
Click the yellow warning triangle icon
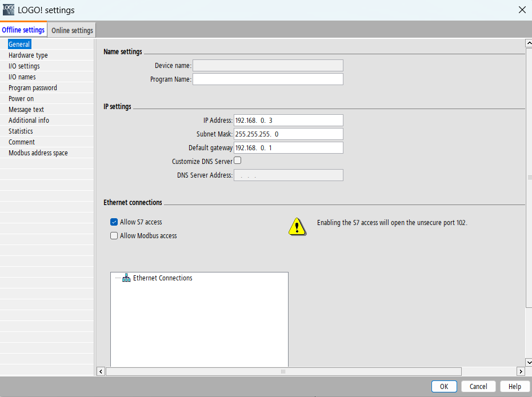pyautogui.click(x=297, y=226)
